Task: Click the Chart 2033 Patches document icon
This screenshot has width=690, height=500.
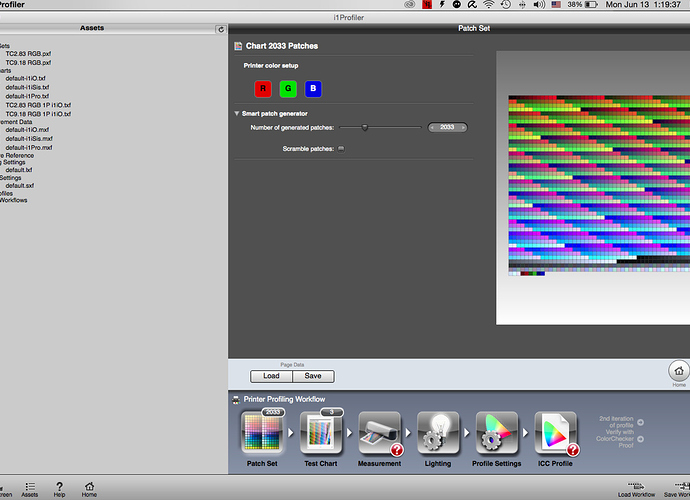Action: [238, 46]
